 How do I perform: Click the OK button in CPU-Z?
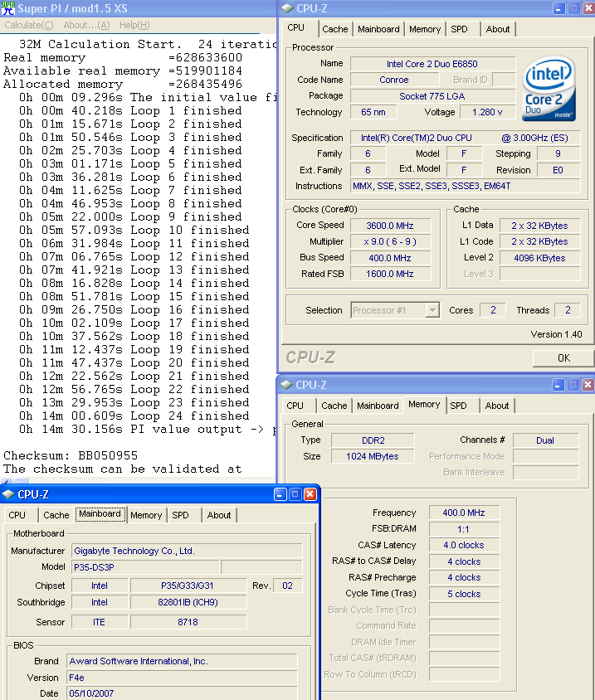pos(563,358)
